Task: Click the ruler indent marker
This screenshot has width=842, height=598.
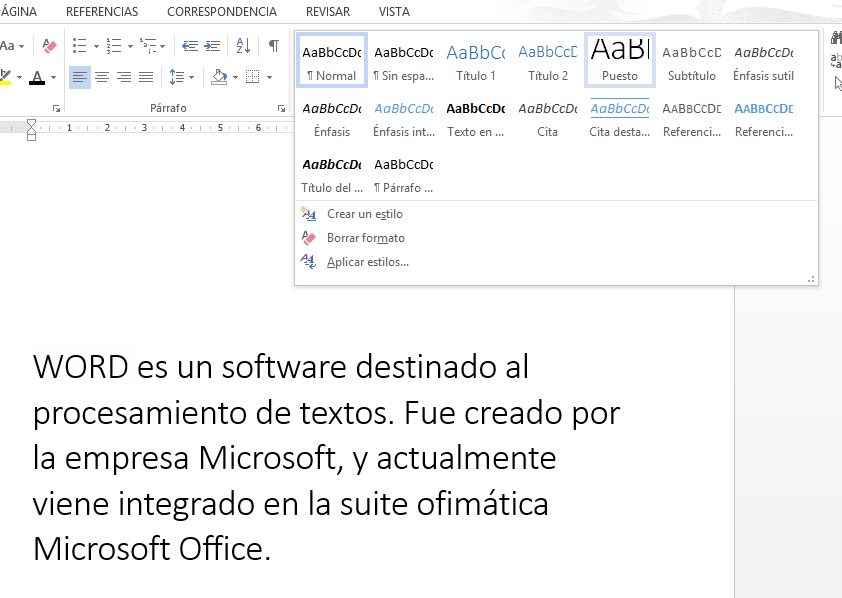Action: [31, 130]
